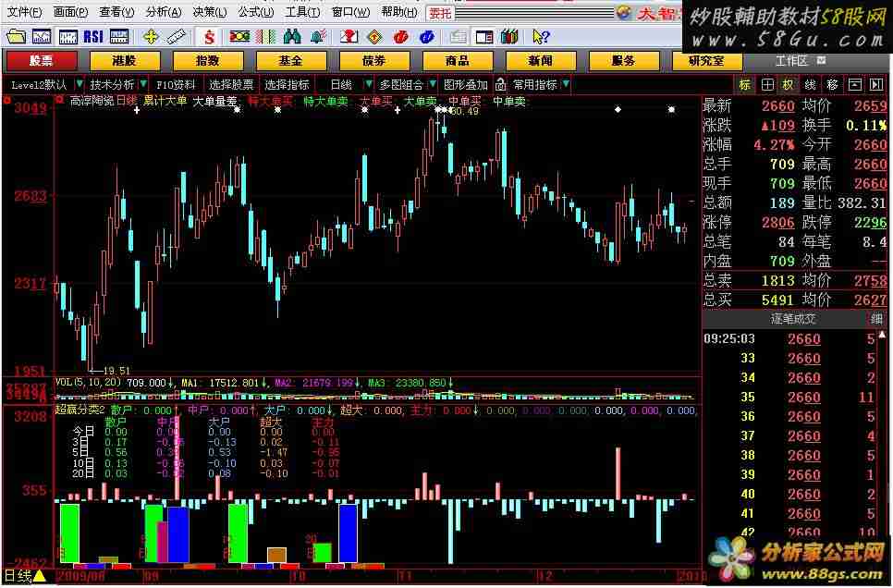
Task: Toggle the 权 rights adjustment button
Action: (789, 85)
